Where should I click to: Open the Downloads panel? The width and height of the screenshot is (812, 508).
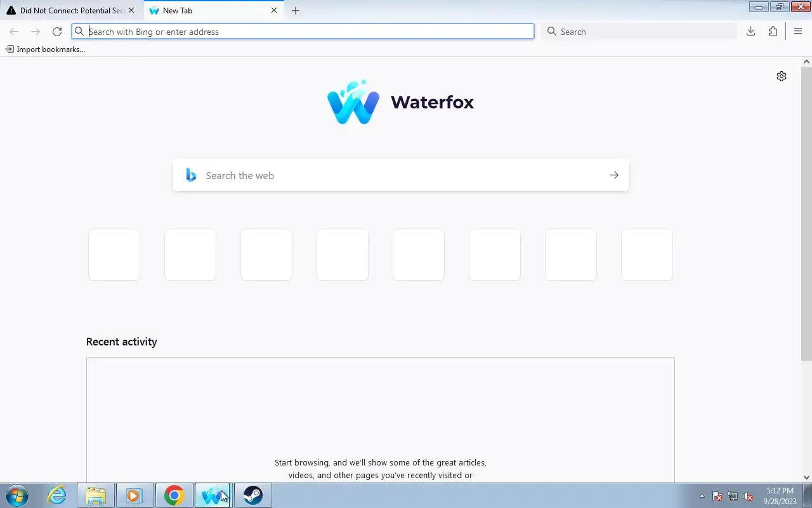click(750, 32)
